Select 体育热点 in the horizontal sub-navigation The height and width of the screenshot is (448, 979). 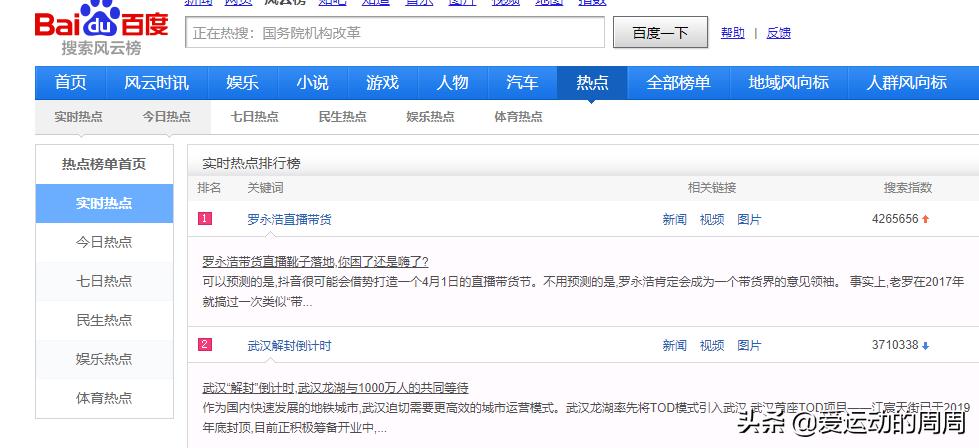[518, 117]
